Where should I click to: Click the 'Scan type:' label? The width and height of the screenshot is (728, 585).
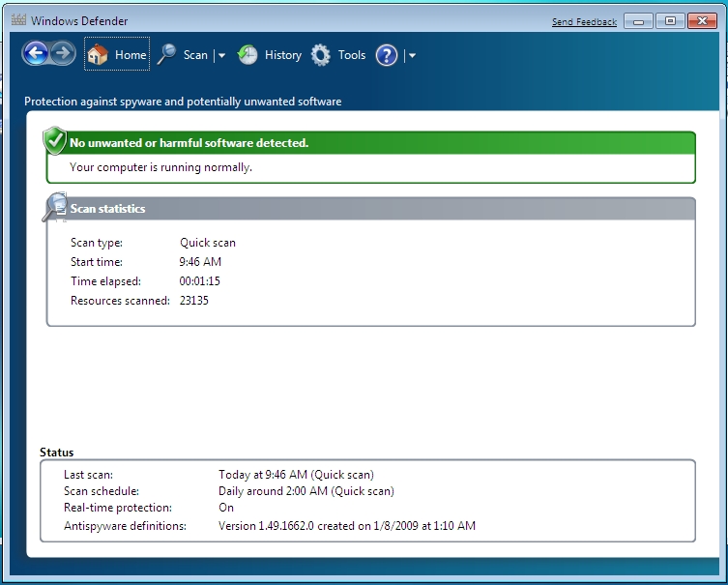point(97,243)
